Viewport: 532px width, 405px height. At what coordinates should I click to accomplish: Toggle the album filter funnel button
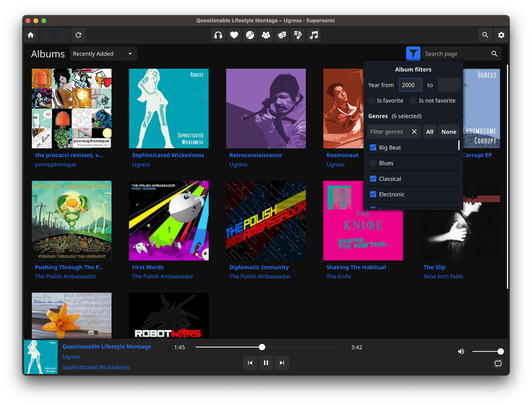[x=413, y=54]
